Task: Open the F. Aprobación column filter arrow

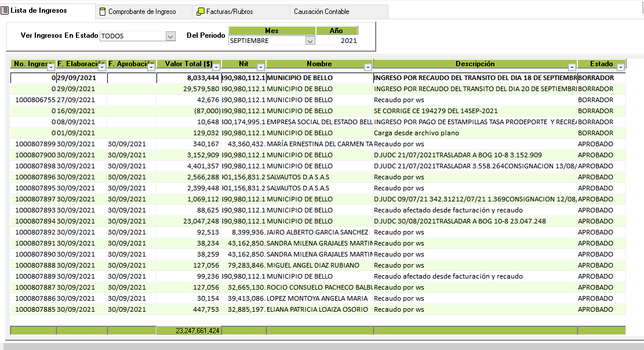Action: 152,67
